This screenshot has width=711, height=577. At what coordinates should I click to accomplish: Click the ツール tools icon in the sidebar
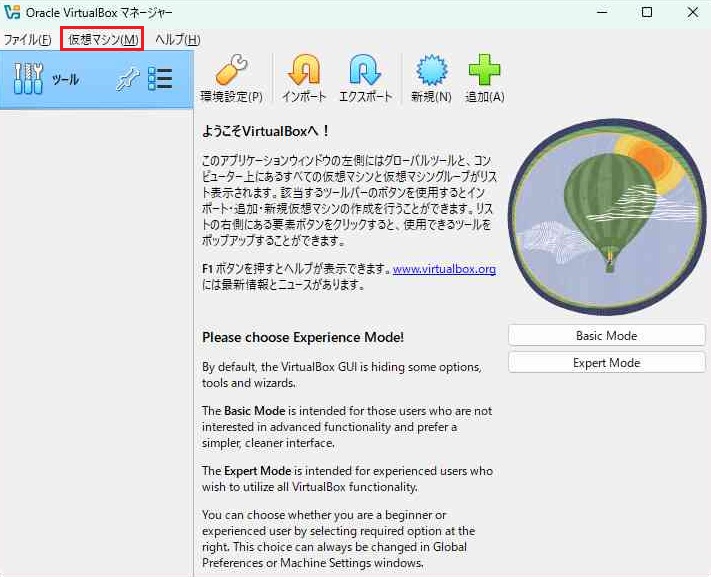[x=28, y=79]
